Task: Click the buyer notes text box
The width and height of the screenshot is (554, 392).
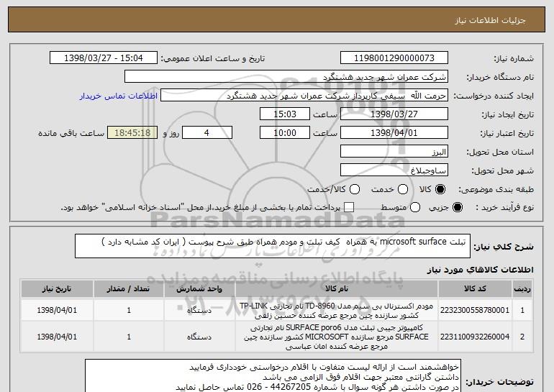Action: coord(273,375)
